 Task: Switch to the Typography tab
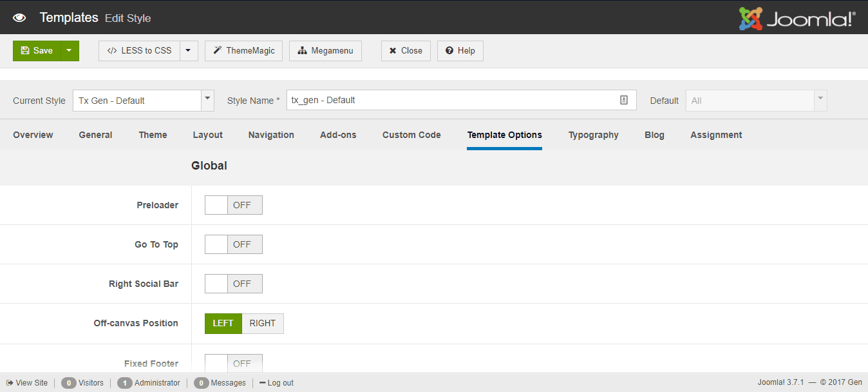pos(593,135)
